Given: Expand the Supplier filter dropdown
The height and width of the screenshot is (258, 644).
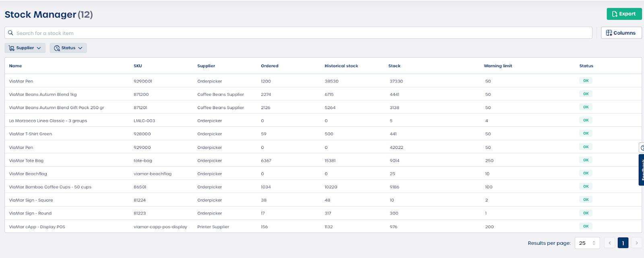Looking at the screenshot, I should click(25, 48).
